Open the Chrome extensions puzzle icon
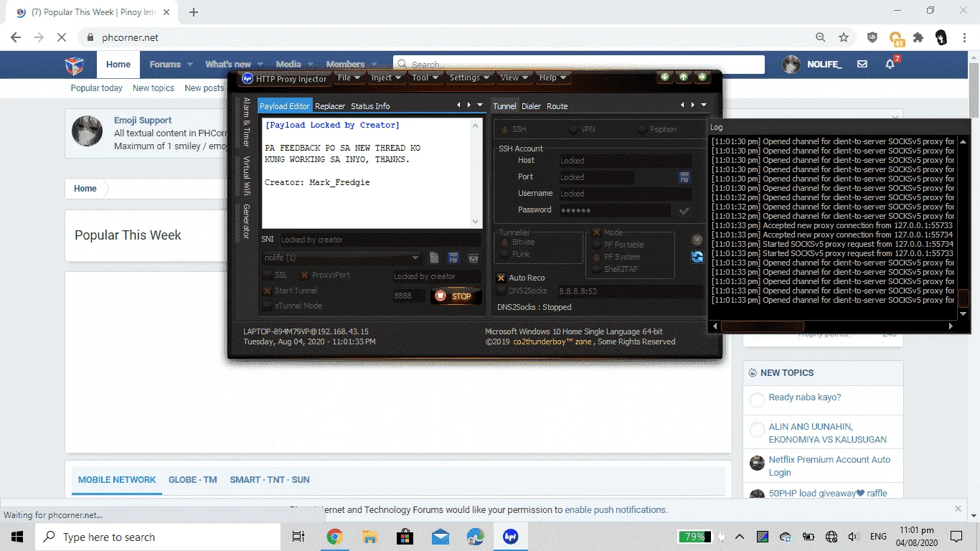Viewport: 980px width, 551px height. (x=918, y=37)
